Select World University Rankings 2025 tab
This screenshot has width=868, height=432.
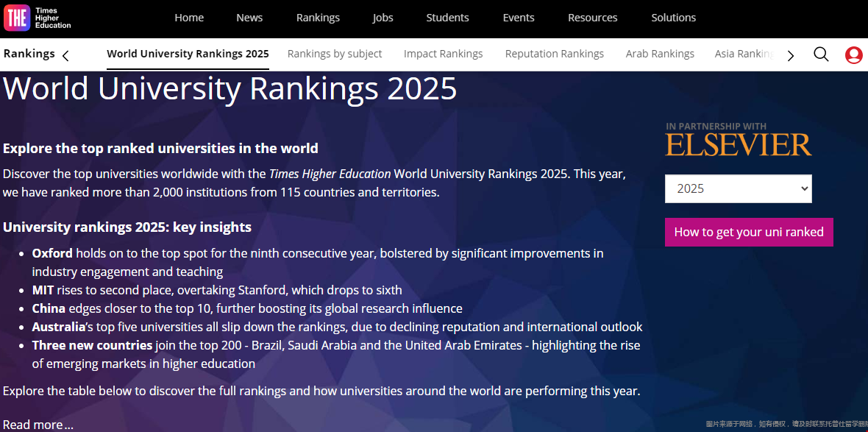pos(188,54)
